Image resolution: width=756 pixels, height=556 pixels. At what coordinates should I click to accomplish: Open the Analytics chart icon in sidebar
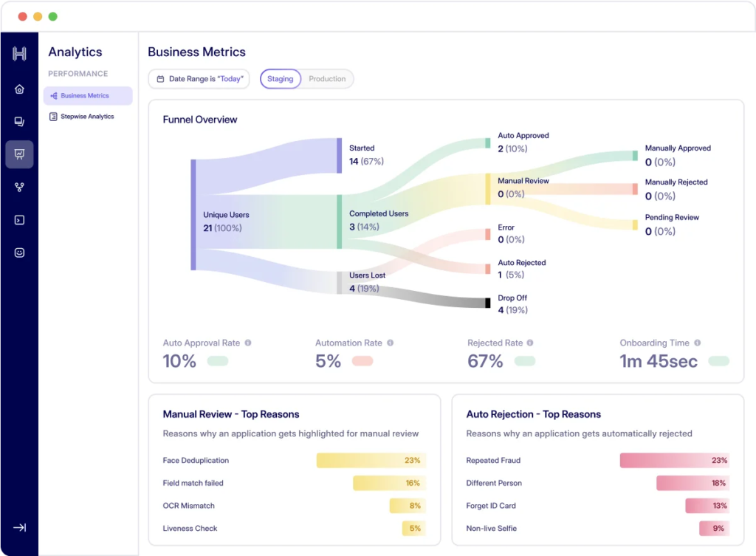tap(19, 154)
